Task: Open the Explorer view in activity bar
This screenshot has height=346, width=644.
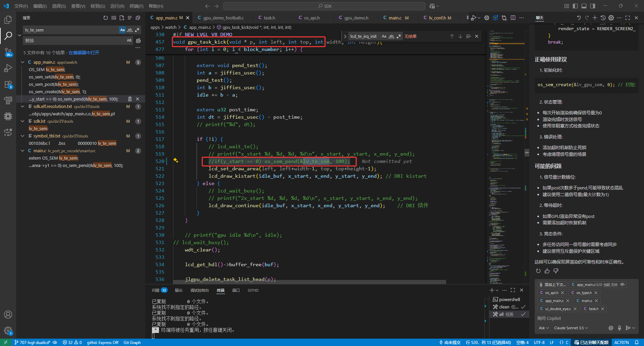Action: click(x=8, y=20)
